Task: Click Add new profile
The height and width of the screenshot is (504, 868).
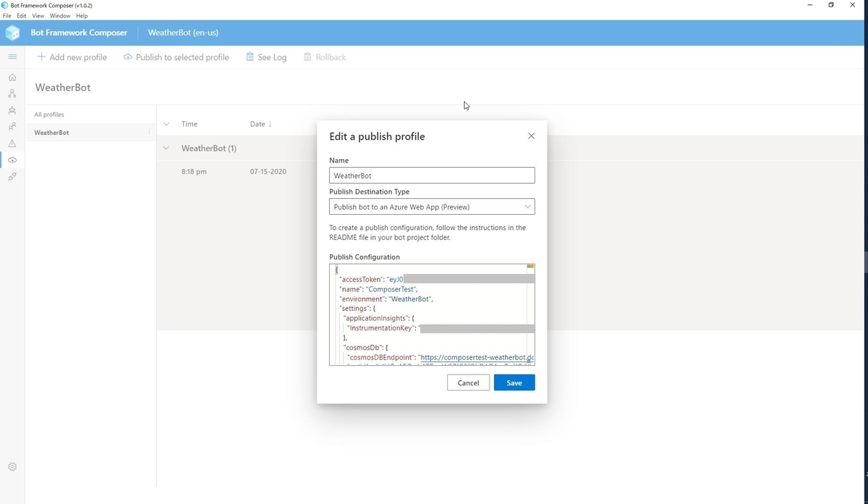Action: point(72,57)
